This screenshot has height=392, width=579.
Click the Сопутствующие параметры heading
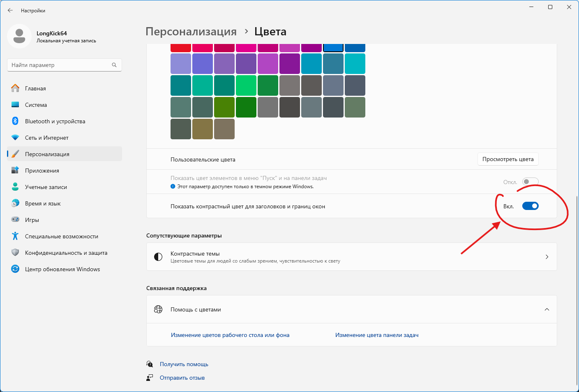[x=184, y=235]
